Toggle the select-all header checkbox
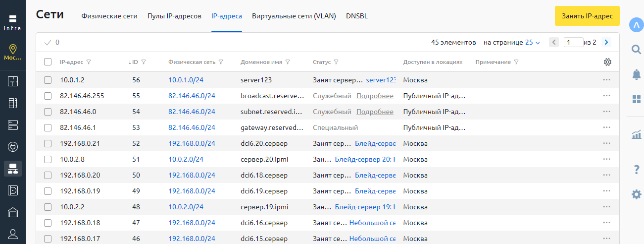This screenshot has height=244, width=644. point(48,62)
